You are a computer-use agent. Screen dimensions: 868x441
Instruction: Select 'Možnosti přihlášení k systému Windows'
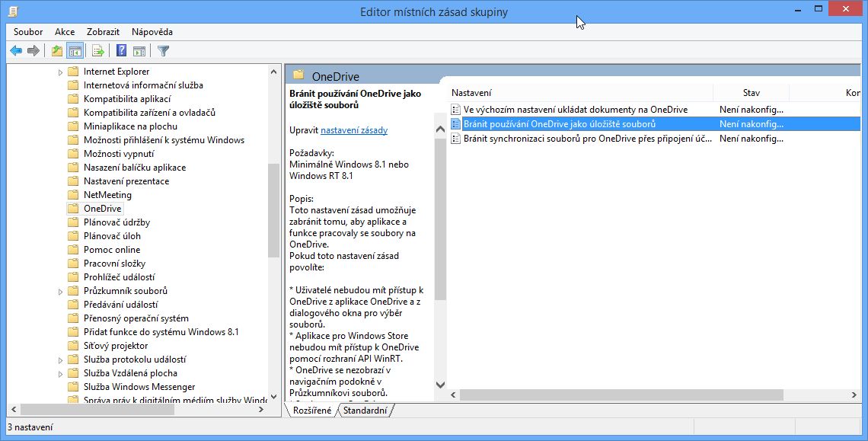[164, 140]
